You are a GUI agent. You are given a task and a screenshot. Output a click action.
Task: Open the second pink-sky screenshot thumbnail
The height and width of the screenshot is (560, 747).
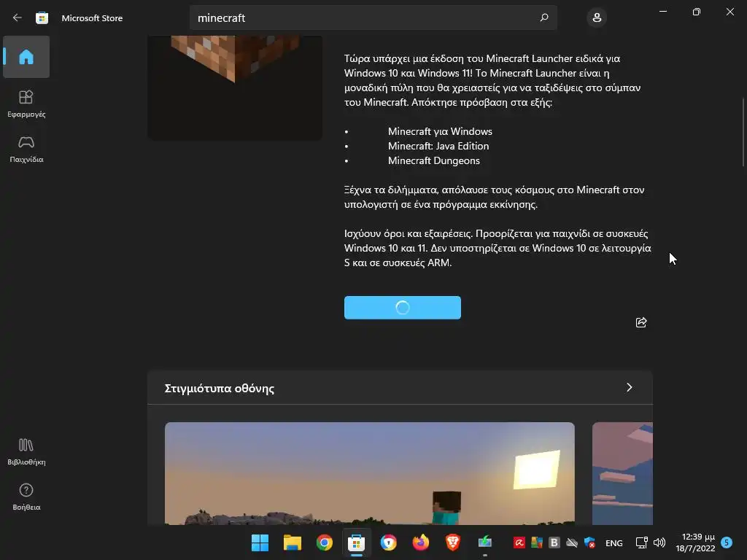[x=622, y=473]
